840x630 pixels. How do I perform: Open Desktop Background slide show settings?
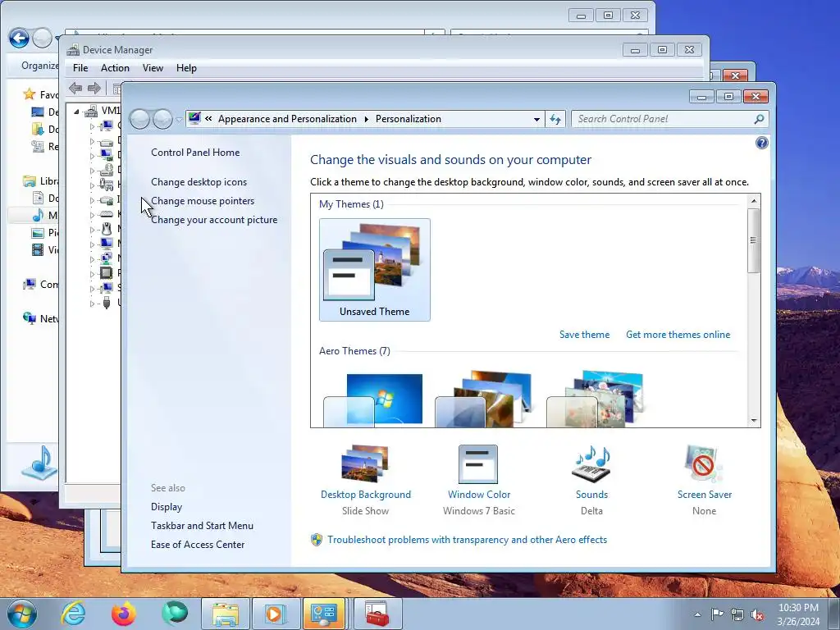click(x=365, y=464)
